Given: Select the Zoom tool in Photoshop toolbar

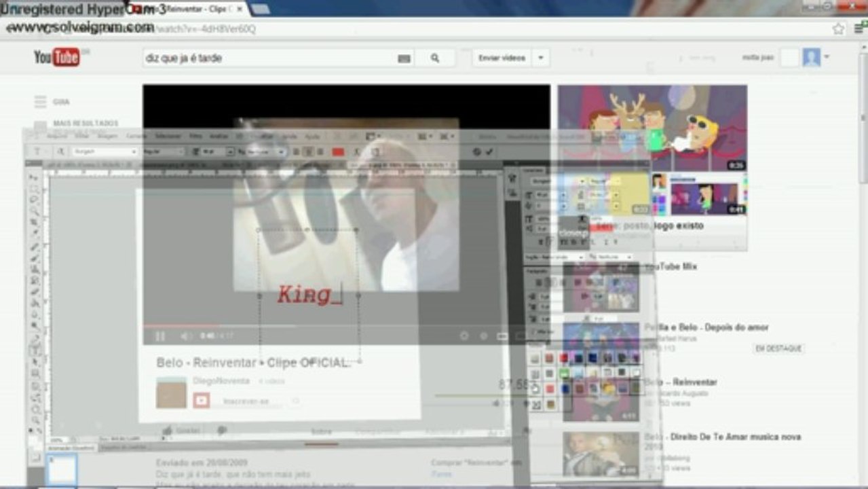Looking at the screenshot, I should (x=35, y=420).
